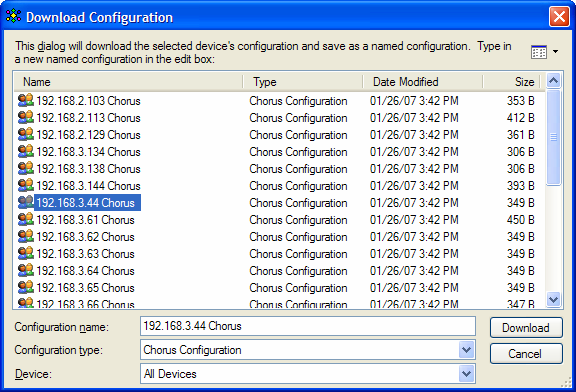
Task: Click the 393 B size value
Action: pyautogui.click(x=521, y=186)
